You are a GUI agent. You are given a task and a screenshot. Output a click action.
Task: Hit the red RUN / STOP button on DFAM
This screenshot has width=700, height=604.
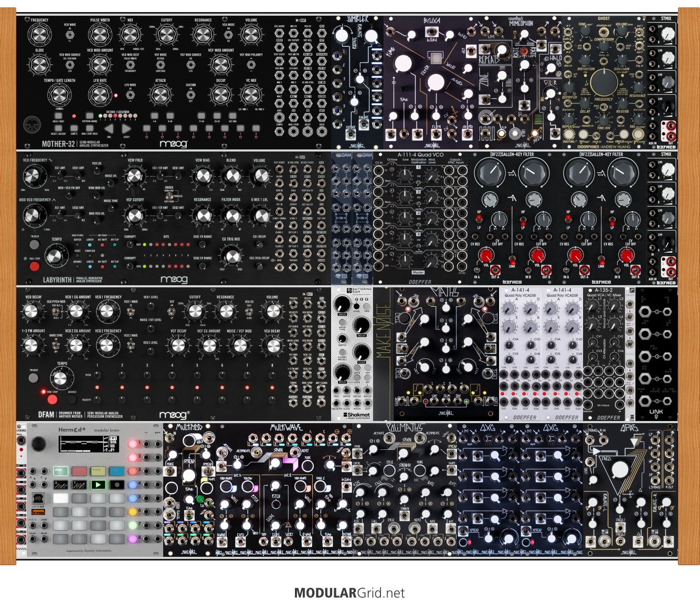tap(52, 400)
